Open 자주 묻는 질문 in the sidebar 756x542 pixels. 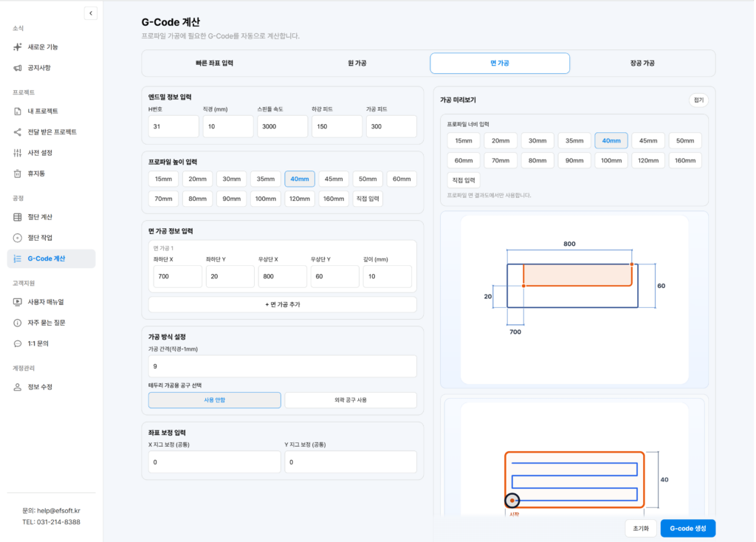click(51, 323)
